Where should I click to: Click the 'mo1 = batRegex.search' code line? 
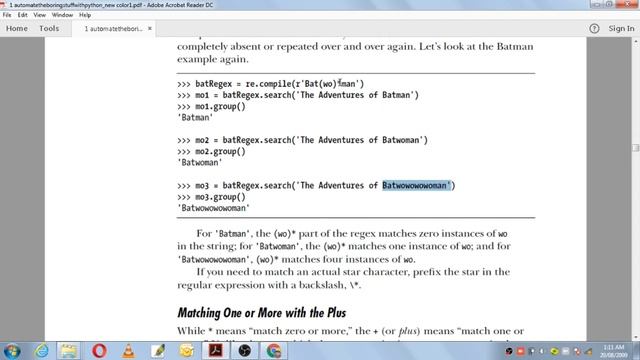tap(298, 95)
